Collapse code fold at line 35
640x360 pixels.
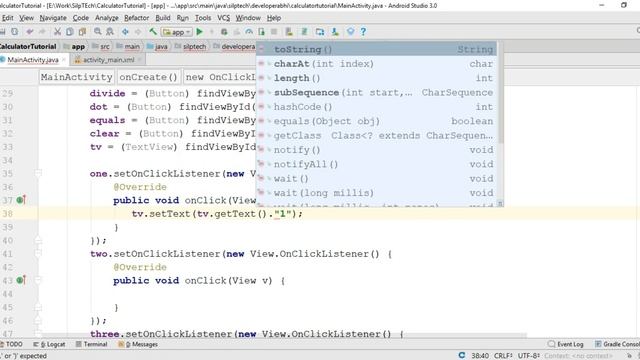[38, 173]
